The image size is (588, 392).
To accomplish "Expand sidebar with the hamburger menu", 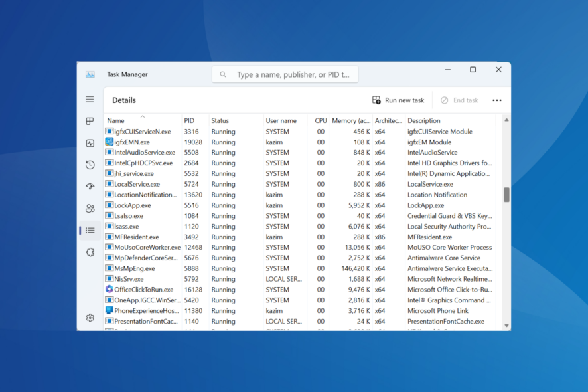I will [x=90, y=99].
